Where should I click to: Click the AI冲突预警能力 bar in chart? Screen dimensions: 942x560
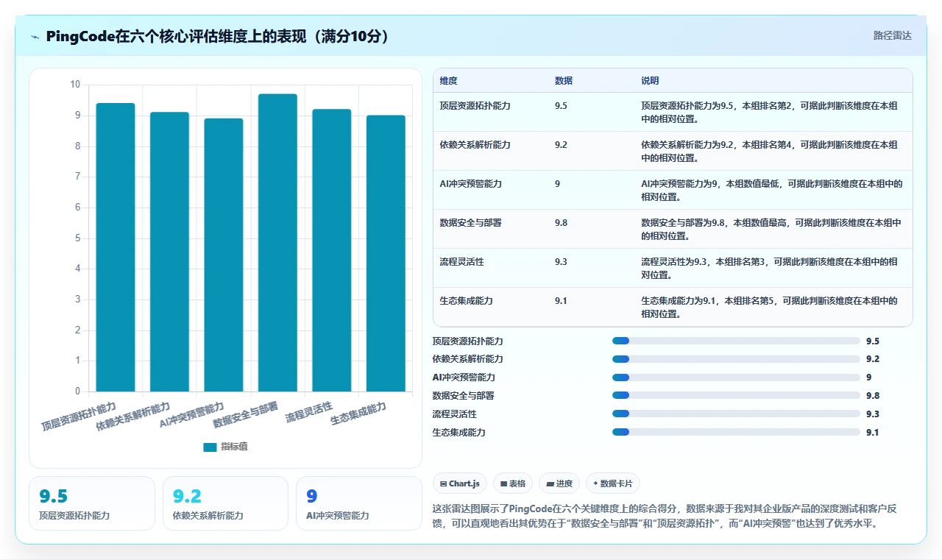click(224, 255)
